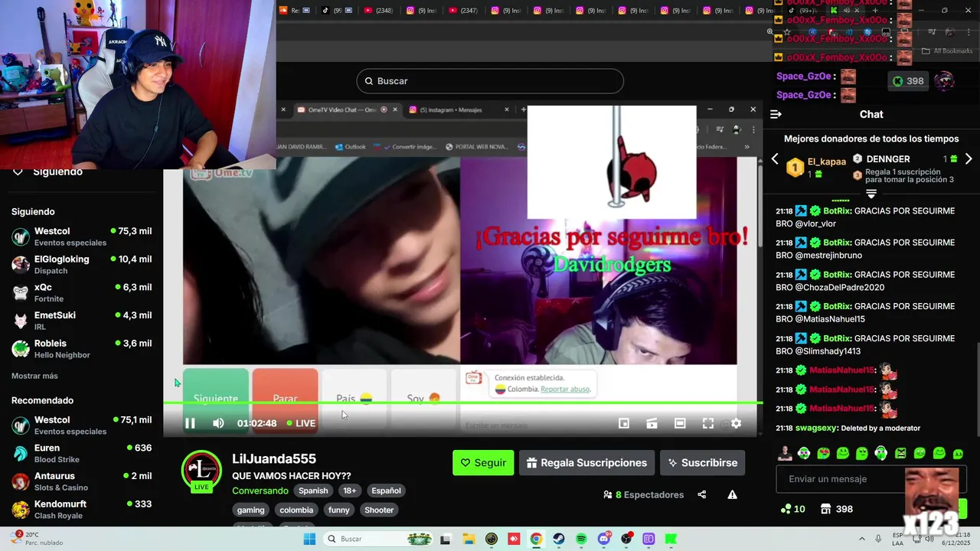This screenshot has height=551, width=980.
Task: Open player settings gear
Action: pyautogui.click(x=736, y=423)
